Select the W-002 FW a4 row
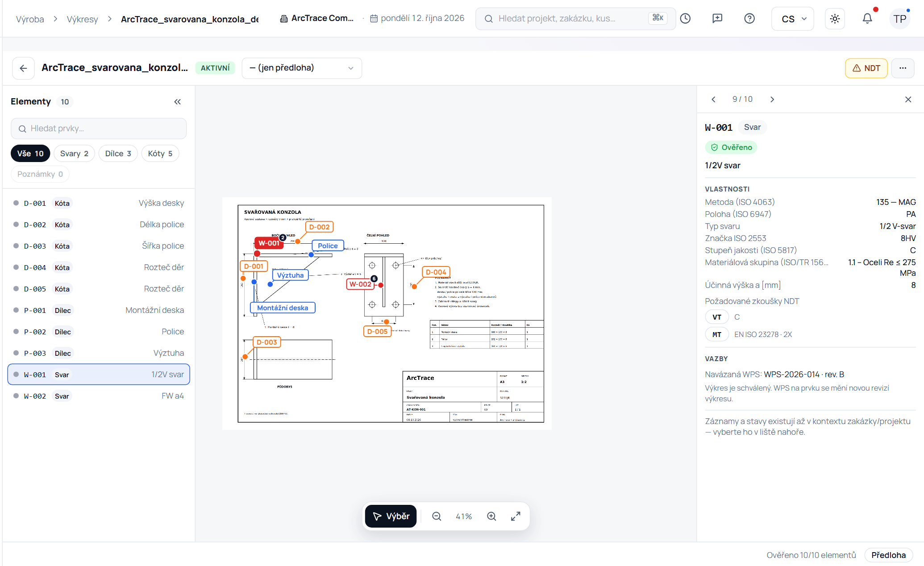 99,396
